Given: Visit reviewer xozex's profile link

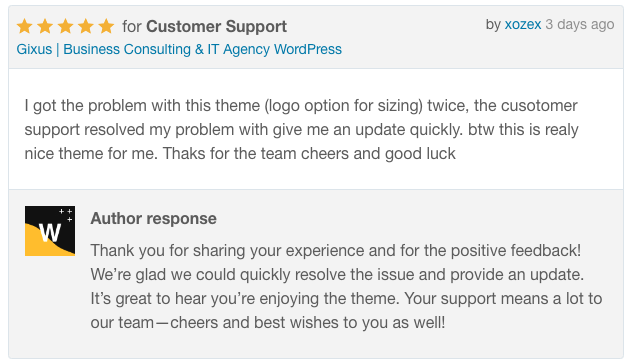Looking at the screenshot, I should (x=523, y=25).
